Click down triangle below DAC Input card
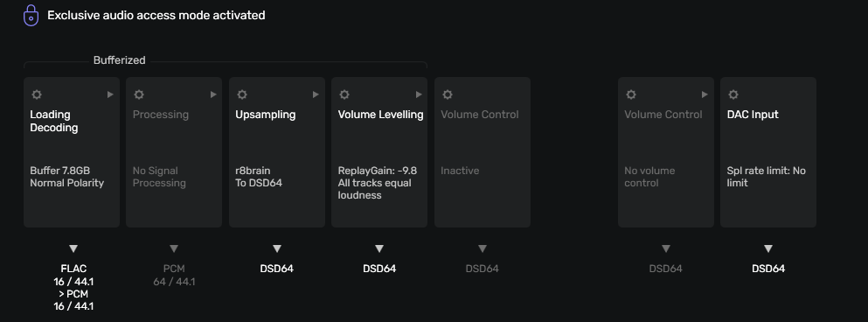 768,248
